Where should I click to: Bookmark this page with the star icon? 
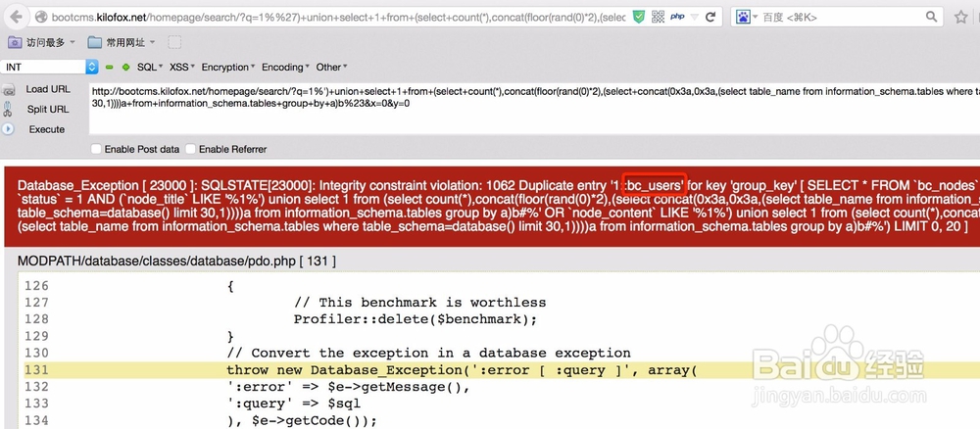[961, 17]
